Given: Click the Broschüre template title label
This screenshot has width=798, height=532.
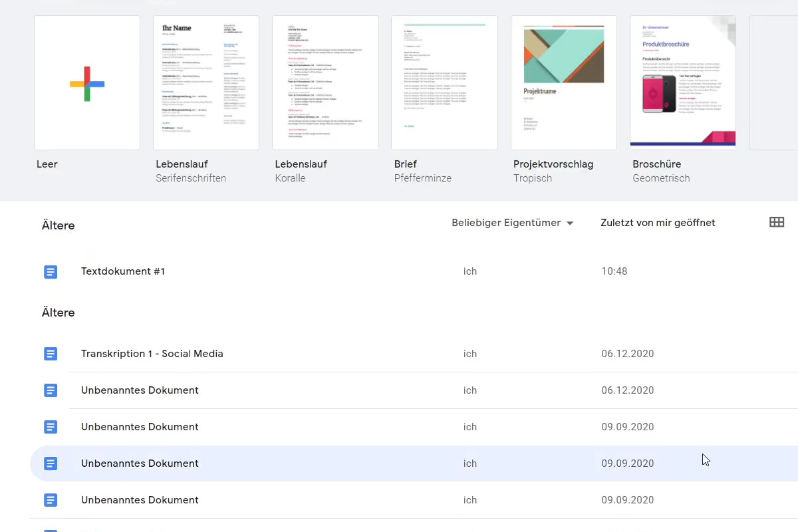Looking at the screenshot, I should [657, 164].
